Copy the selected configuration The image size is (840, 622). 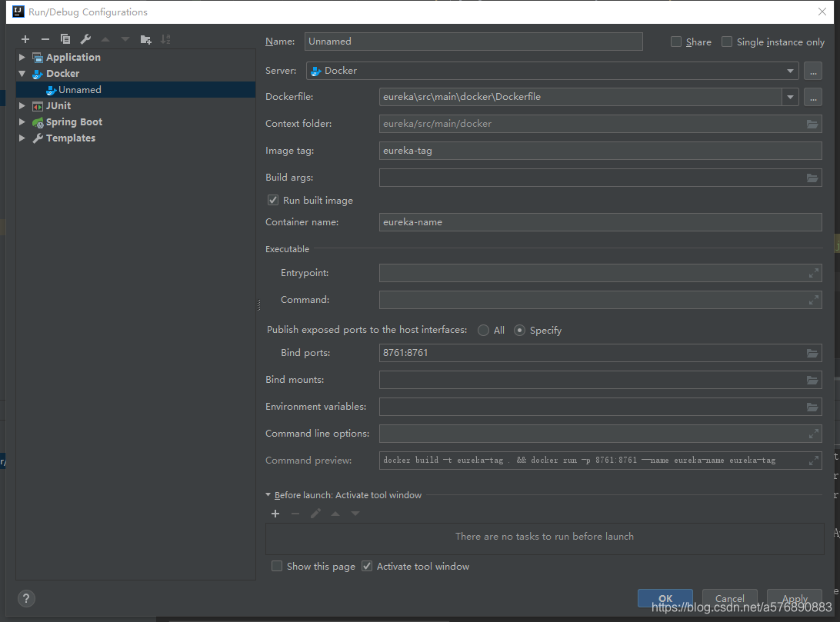pos(65,39)
